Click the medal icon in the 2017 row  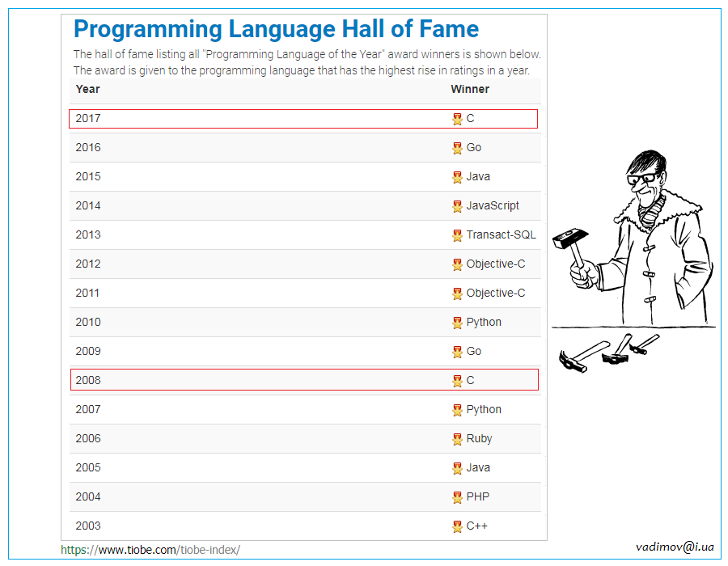pos(457,119)
